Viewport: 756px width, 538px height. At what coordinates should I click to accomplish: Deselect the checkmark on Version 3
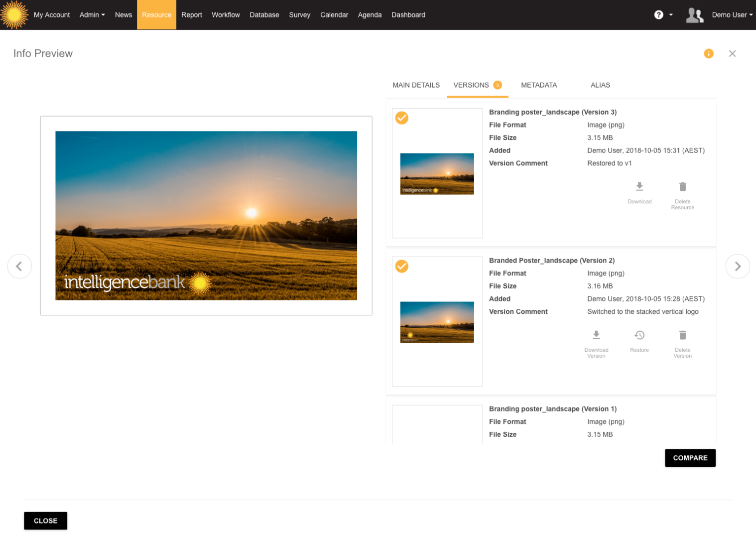401,118
